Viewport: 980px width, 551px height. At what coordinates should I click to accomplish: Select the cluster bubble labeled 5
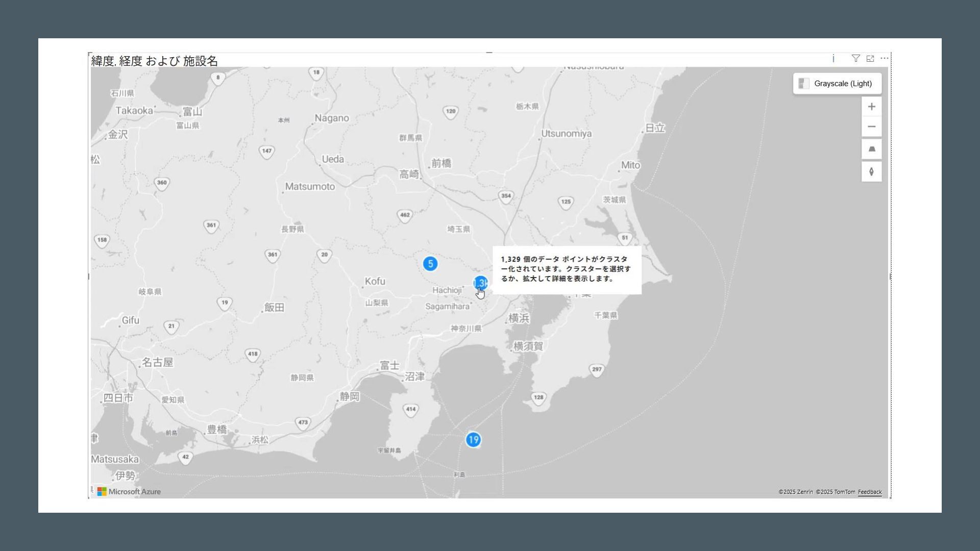(430, 264)
